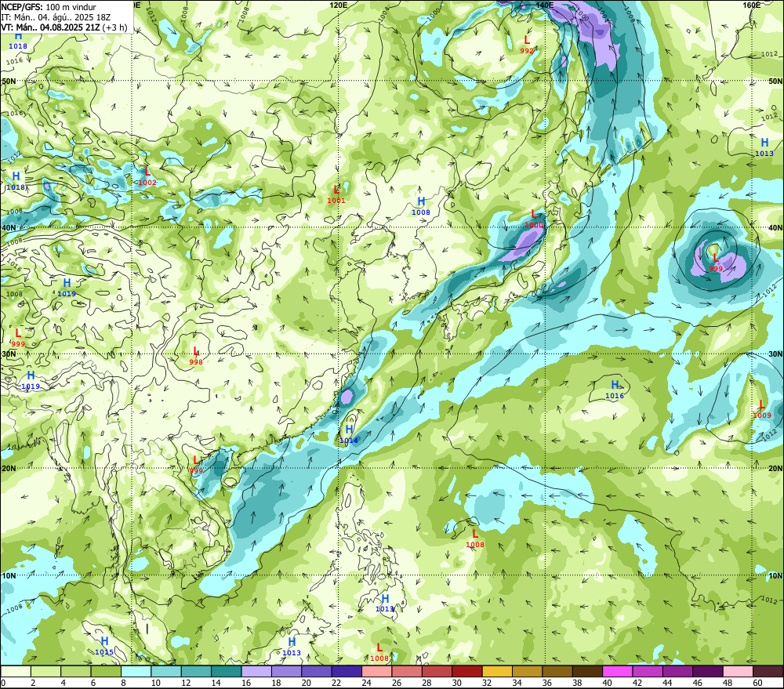Viewport: 784px width, 689px height.
Task: Click the olive green 6–8 legend swatch
Action: 106,671
